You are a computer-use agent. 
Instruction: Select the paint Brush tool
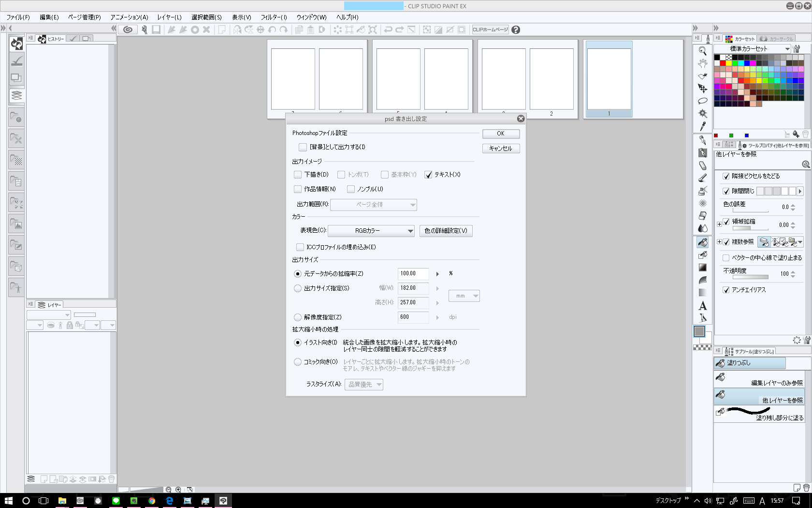703,178
